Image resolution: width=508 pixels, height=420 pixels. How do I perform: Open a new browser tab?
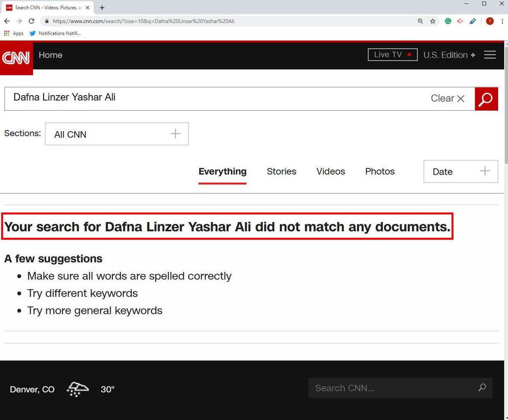pyautogui.click(x=102, y=8)
